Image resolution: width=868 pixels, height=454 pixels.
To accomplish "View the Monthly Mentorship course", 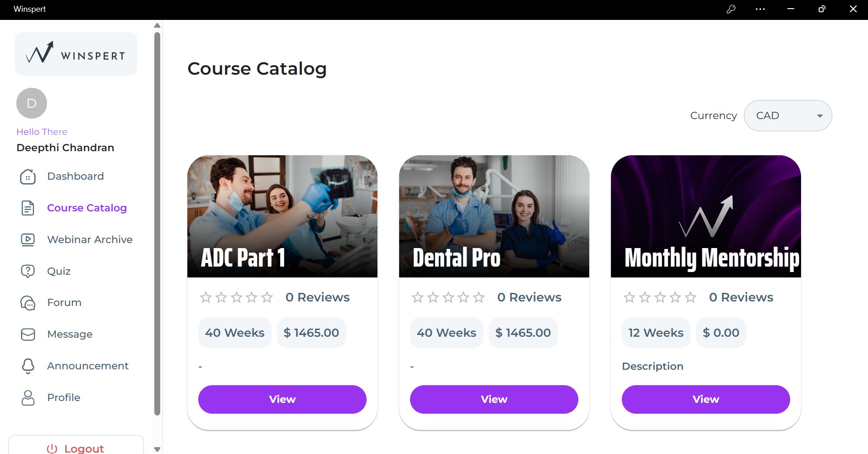I will pos(706,399).
